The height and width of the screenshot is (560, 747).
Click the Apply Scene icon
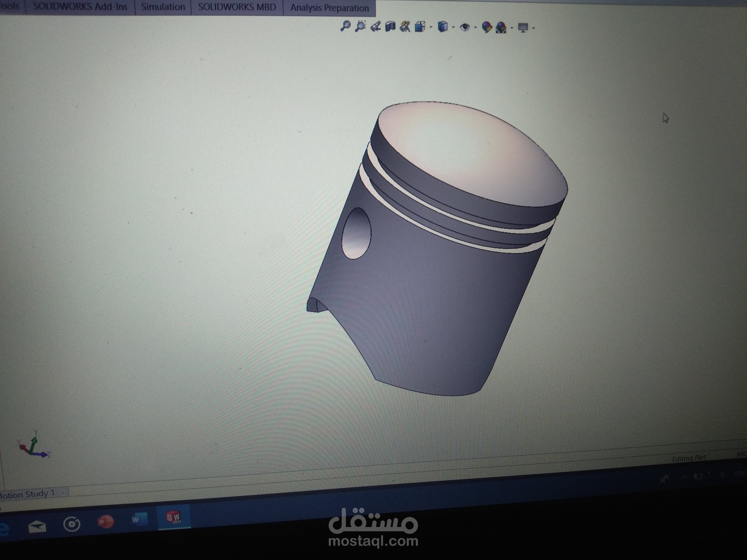[501, 28]
